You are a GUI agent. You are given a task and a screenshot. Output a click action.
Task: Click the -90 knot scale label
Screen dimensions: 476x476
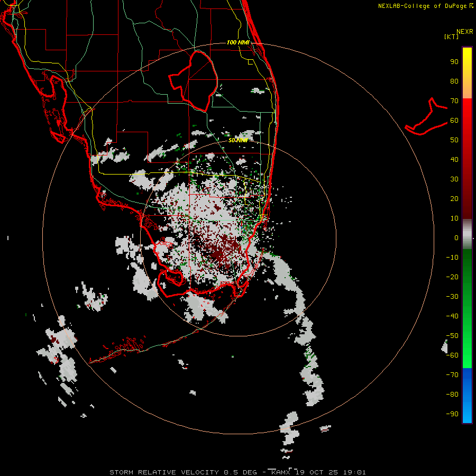(452, 414)
